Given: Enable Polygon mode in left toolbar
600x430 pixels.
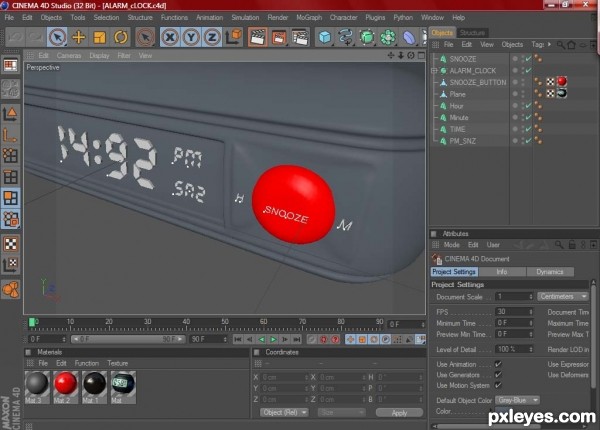Looking at the screenshot, I should [10, 198].
